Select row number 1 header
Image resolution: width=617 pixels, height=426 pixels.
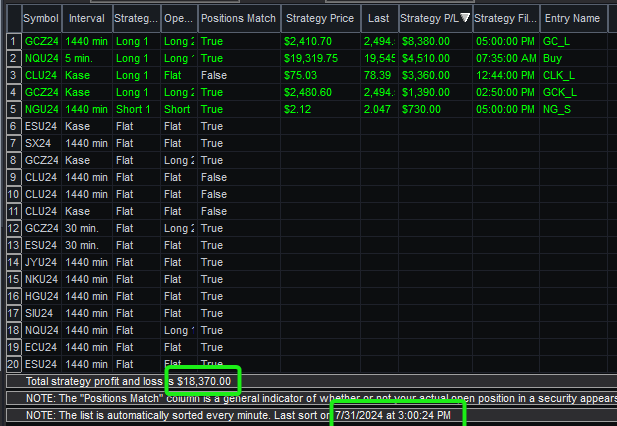pyautogui.click(x=14, y=41)
